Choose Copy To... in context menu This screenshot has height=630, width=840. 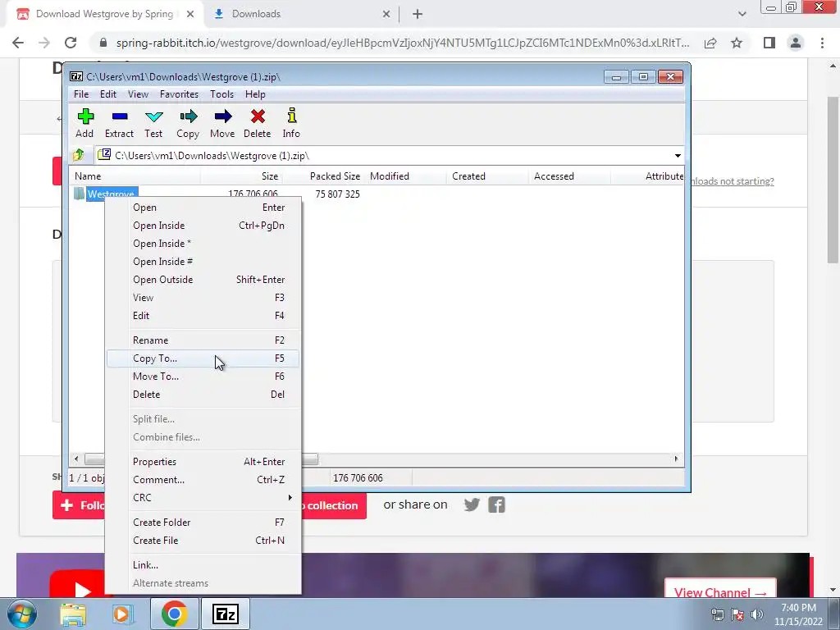[x=203, y=358]
